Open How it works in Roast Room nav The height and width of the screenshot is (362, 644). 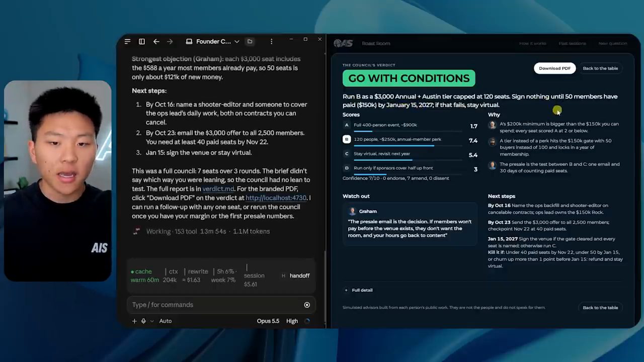(x=532, y=43)
